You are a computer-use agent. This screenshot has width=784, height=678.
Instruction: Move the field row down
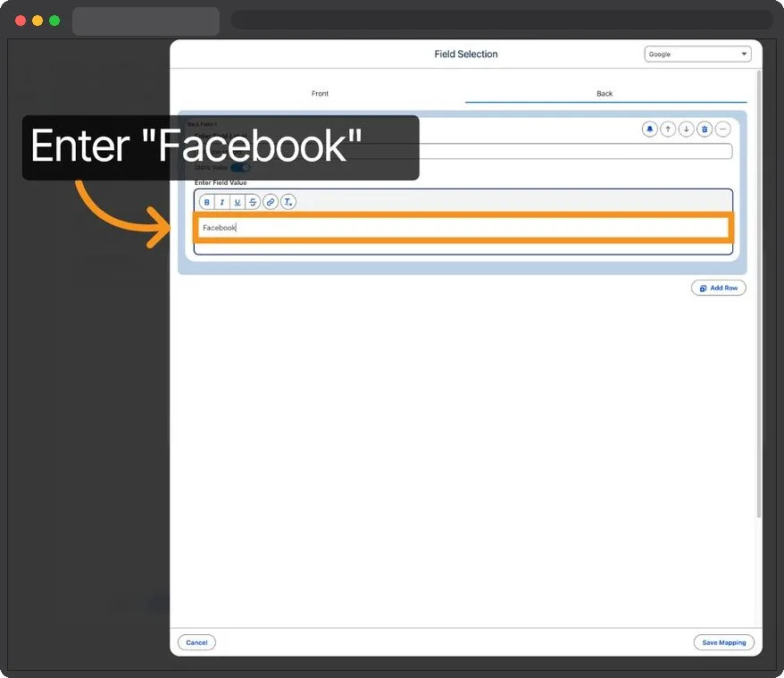click(x=686, y=130)
